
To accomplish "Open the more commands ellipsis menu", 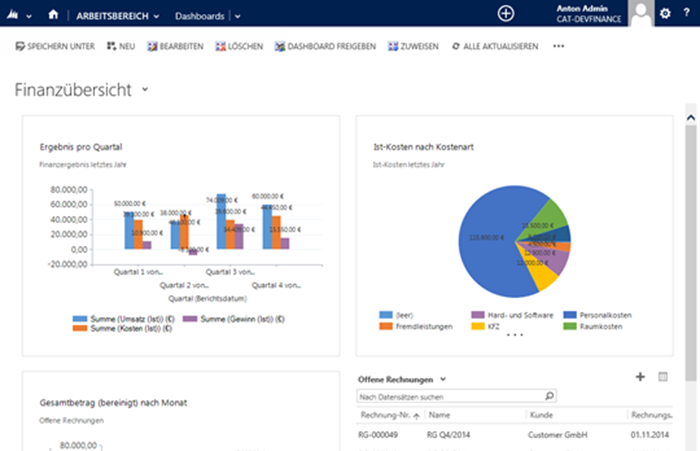I will coord(558,46).
